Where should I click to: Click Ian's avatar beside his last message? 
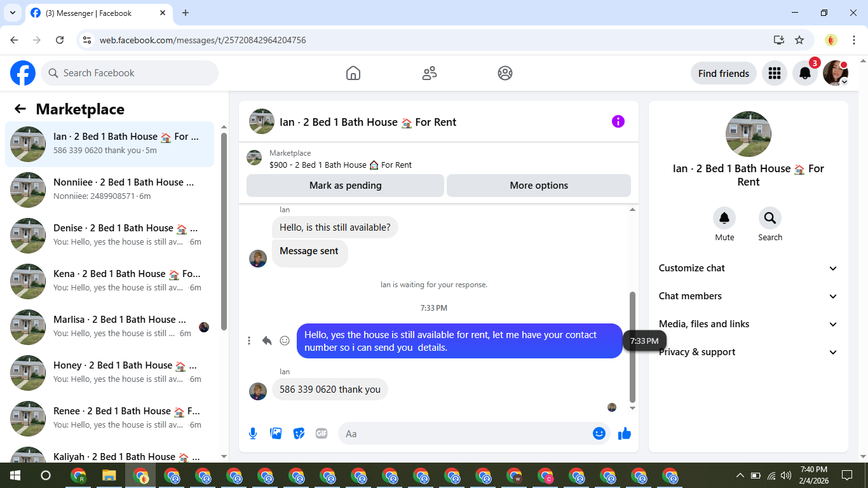coord(258,391)
